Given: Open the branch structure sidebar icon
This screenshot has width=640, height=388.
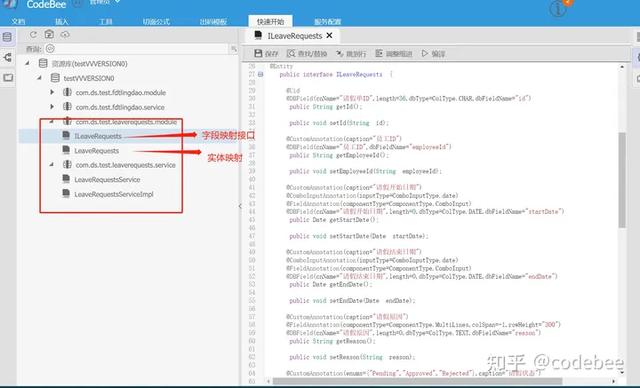Looking at the screenshot, I should coord(7,57).
